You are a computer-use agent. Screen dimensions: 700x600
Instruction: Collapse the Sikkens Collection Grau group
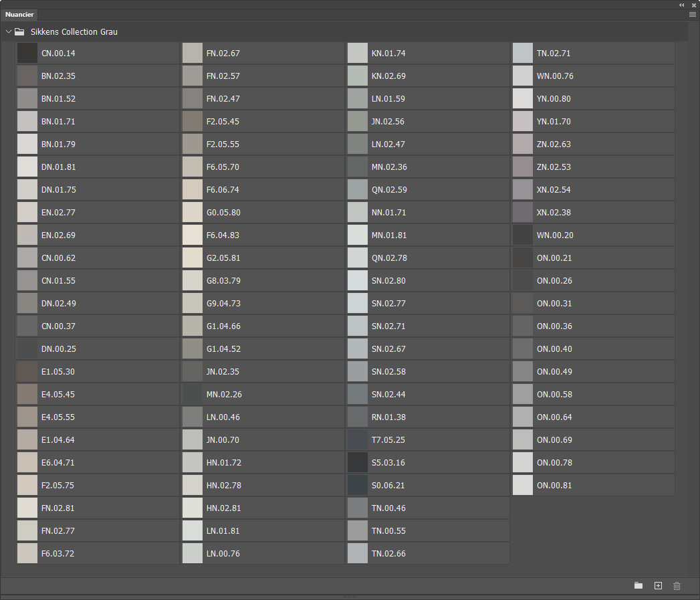click(x=8, y=31)
